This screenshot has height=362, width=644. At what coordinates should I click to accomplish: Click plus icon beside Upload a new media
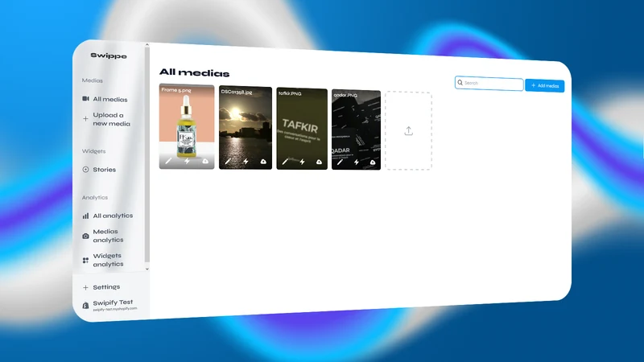[85, 119]
